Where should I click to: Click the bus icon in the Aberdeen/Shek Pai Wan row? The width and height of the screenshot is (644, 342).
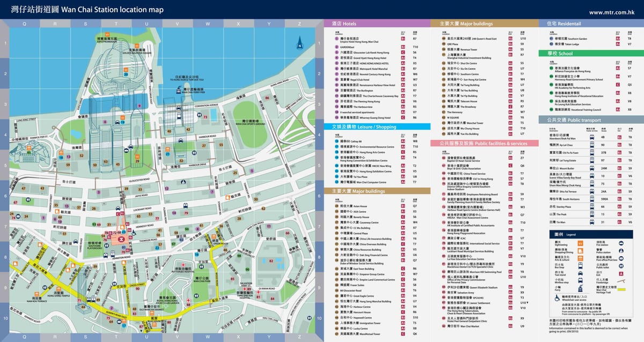click(591, 137)
